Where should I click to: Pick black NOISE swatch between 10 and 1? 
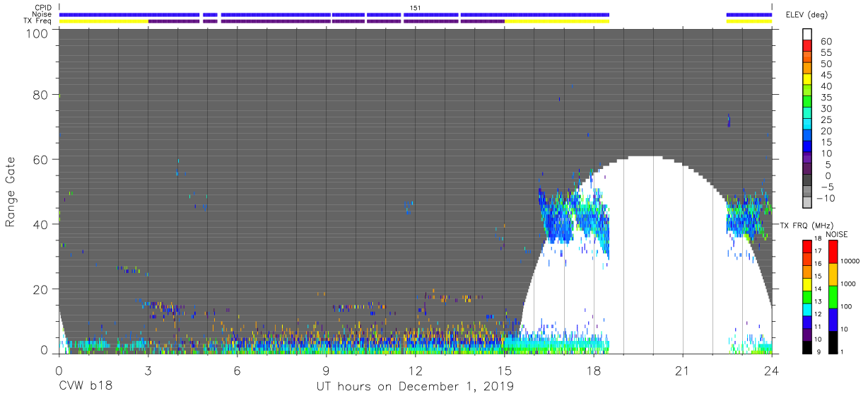click(x=832, y=341)
